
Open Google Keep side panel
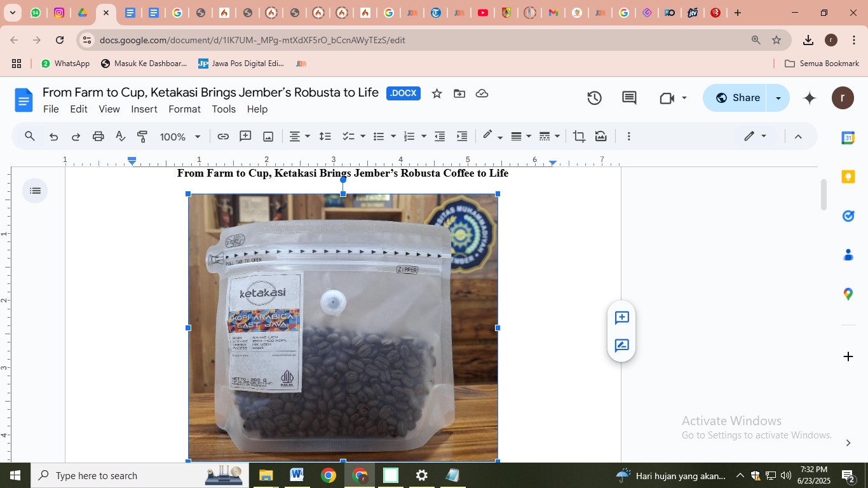click(848, 177)
